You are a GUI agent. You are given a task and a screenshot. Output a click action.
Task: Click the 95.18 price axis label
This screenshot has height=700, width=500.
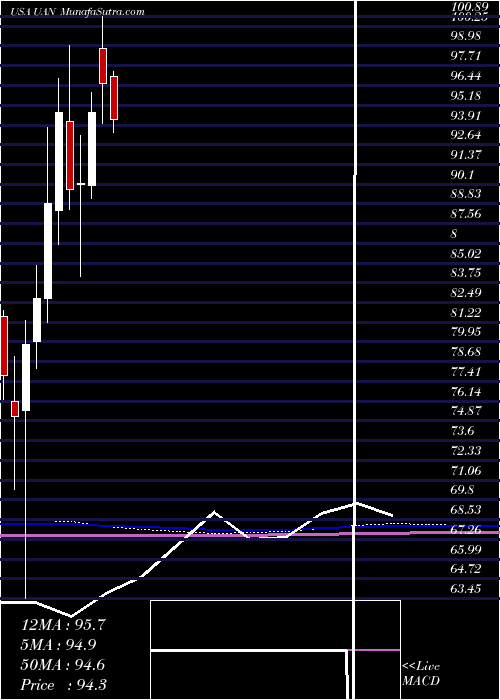[x=466, y=95]
